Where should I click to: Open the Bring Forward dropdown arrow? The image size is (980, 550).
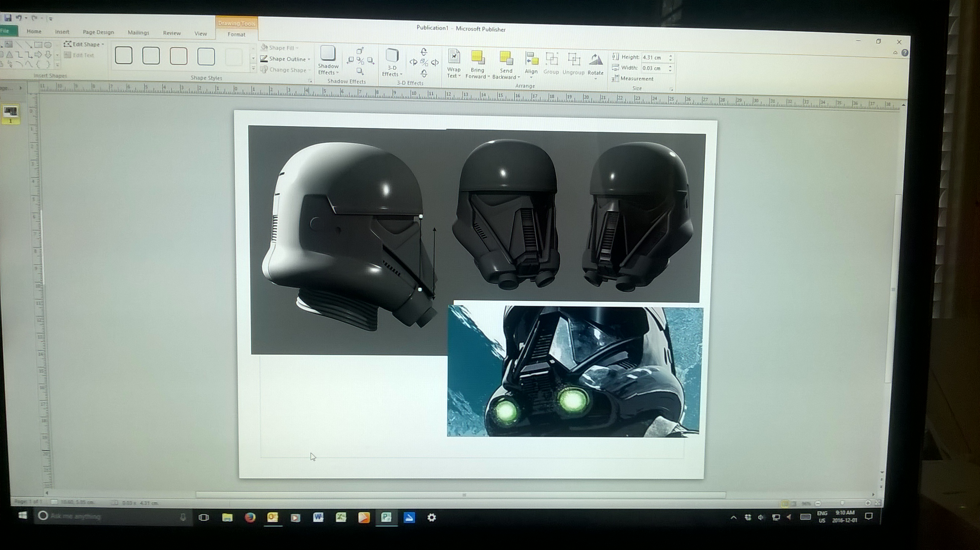(488, 77)
